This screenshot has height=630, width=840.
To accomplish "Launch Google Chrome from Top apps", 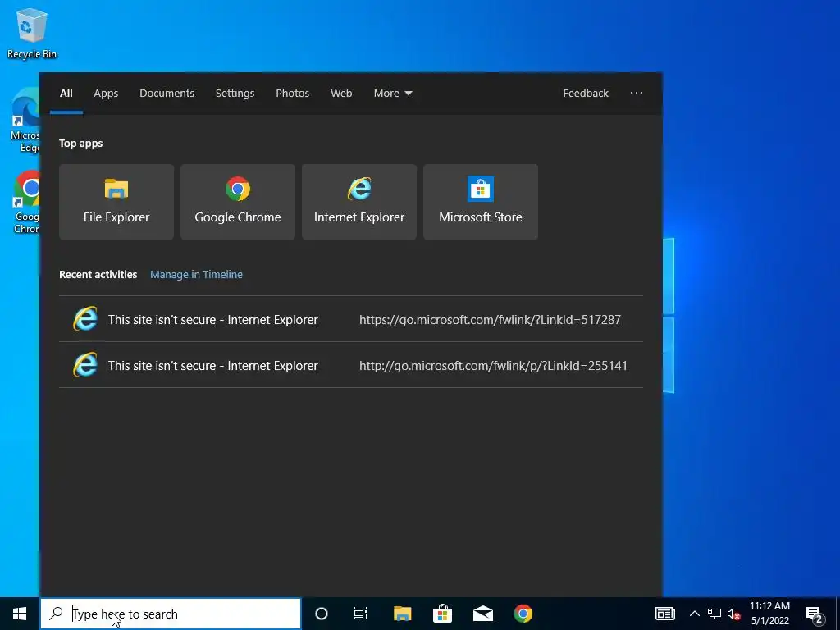I will [238, 202].
